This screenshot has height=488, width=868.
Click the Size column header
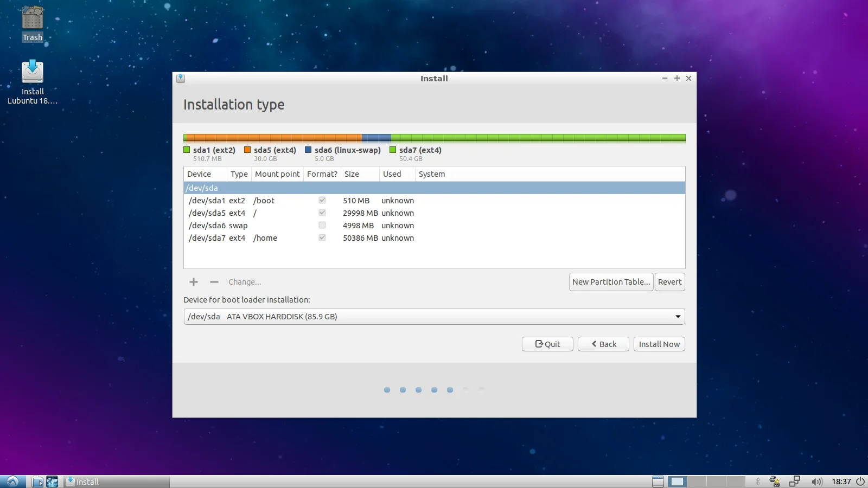pyautogui.click(x=352, y=174)
